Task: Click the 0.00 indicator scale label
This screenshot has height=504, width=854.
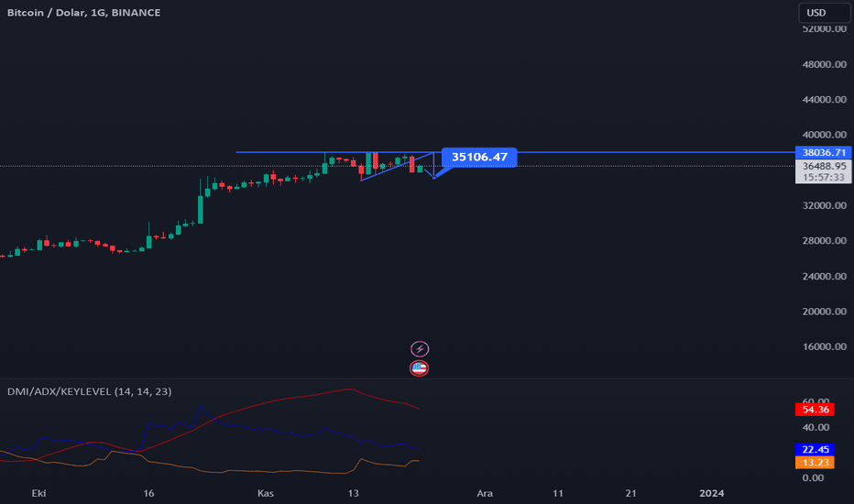Action: (813, 477)
